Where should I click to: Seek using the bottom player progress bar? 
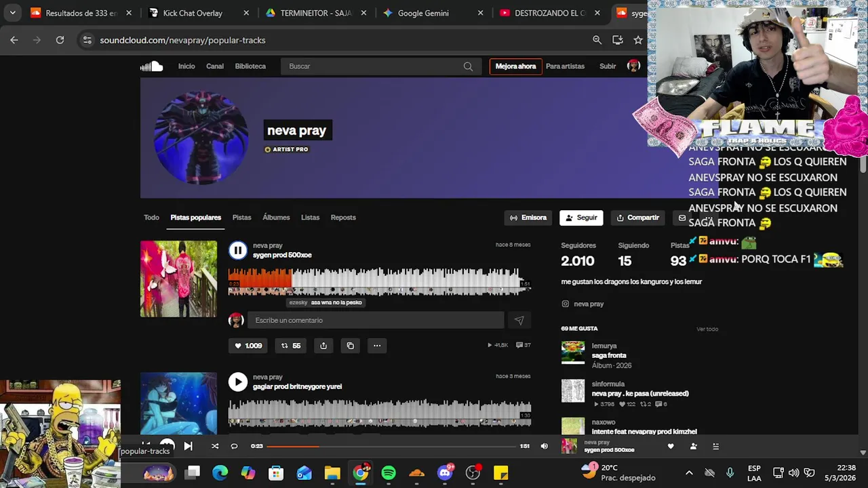(x=391, y=446)
